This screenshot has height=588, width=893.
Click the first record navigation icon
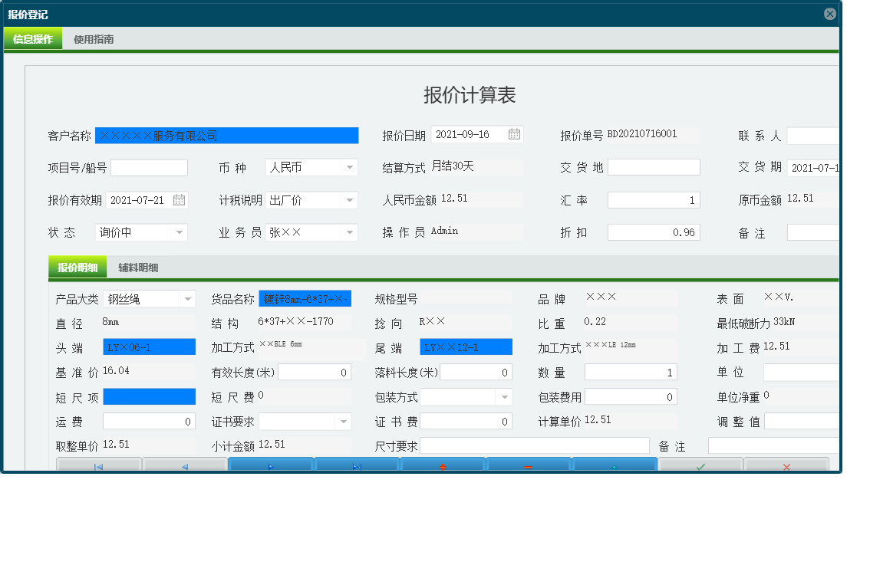point(99,465)
